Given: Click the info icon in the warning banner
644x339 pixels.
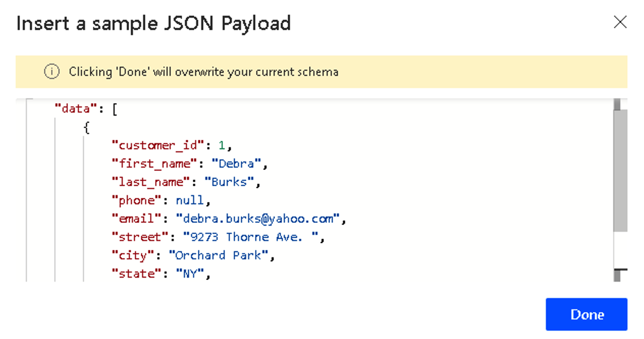Looking at the screenshot, I should tap(52, 72).
